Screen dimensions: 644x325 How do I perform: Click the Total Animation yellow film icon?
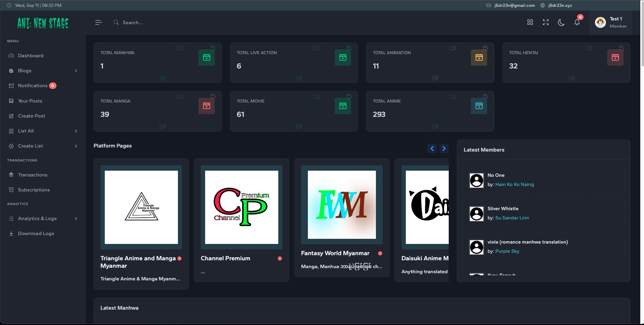click(479, 58)
